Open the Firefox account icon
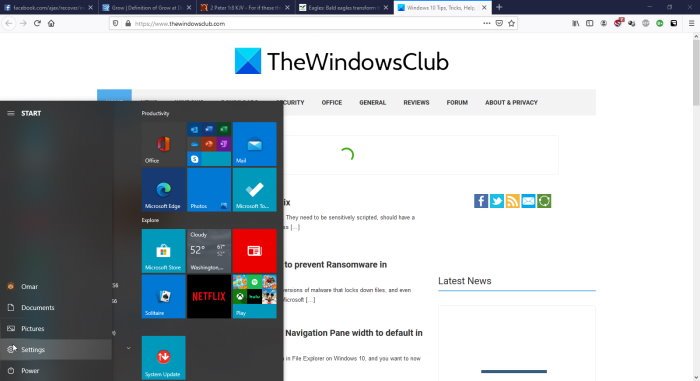This screenshot has width=700, height=381. (x=604, y=23)
